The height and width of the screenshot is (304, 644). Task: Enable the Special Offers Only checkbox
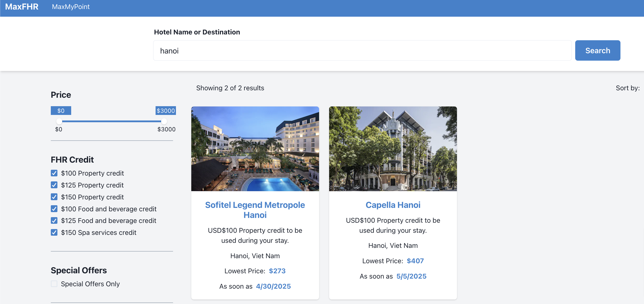point(54,284)
